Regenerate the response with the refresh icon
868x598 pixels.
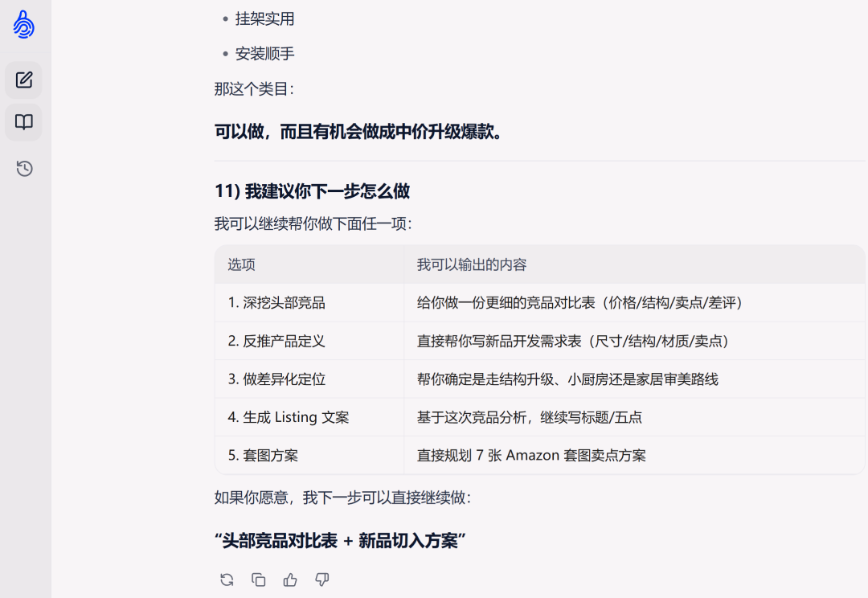(x=227, y=580)
